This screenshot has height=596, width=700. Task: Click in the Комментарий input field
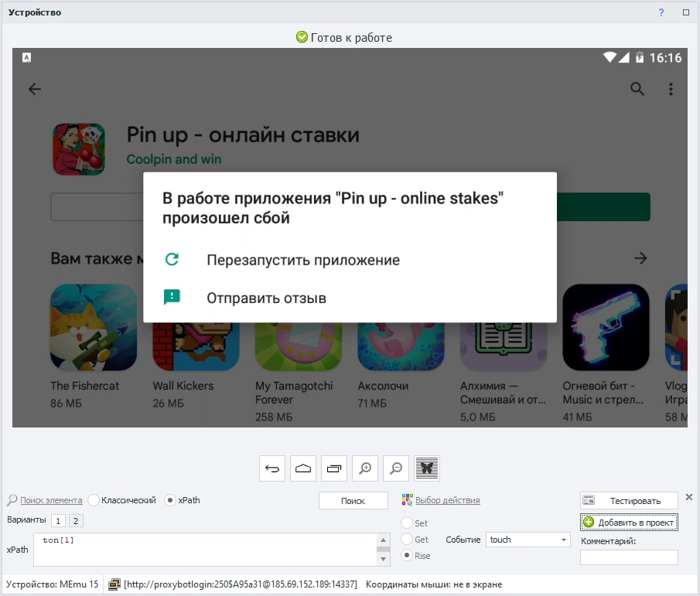coord(629,557)
